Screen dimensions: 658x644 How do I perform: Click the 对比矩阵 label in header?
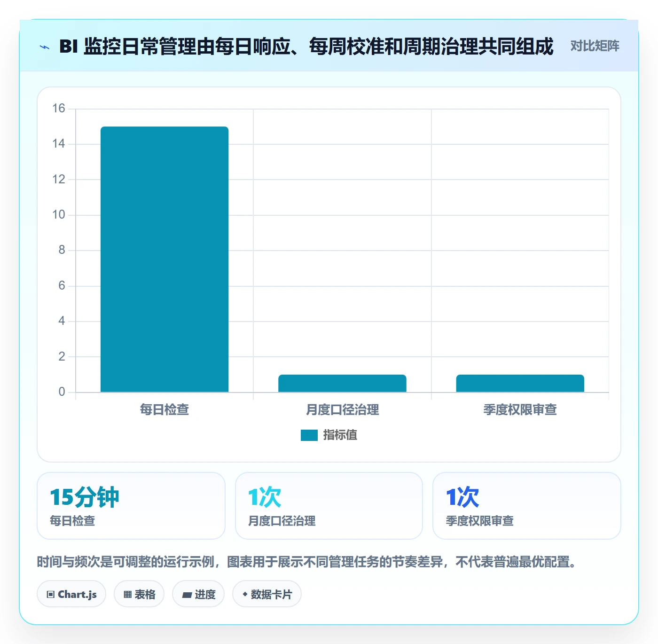(x=595, y=46)
